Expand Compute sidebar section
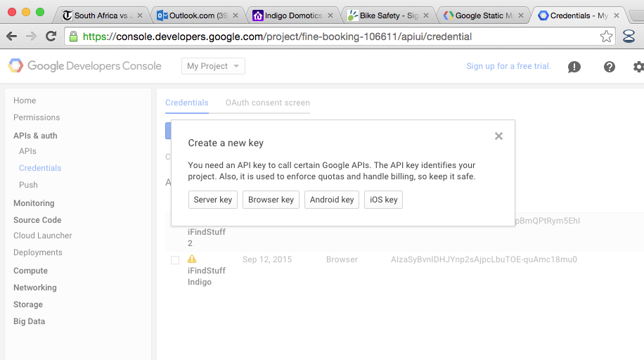The width and height of the screenshot is (644, 360). click(x=30, y=271)
